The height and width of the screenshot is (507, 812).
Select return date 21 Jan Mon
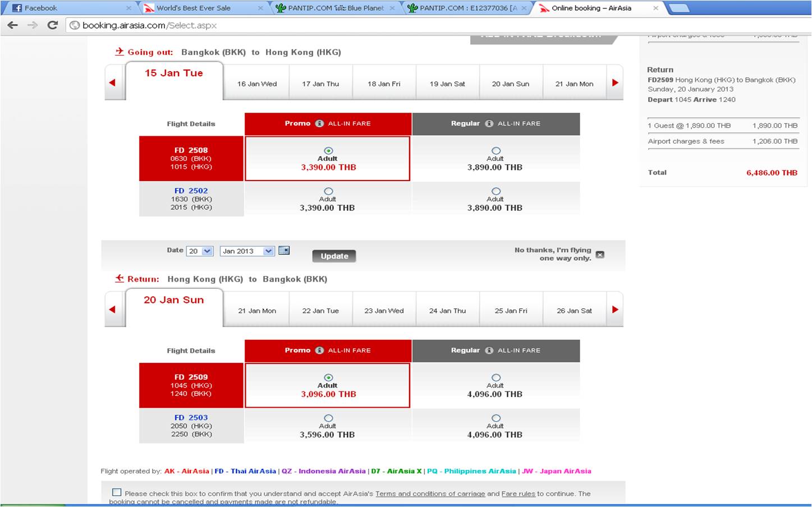pyautogui.click(x=257, y=310)
